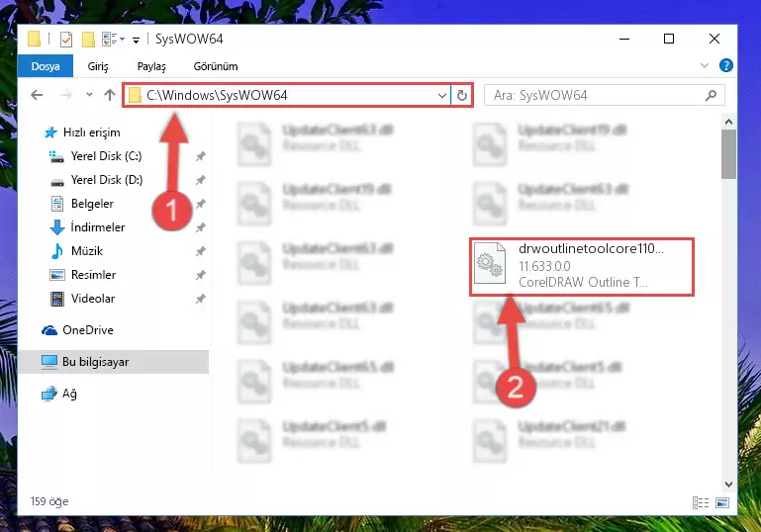Image resolution: width=761 pixels, height=532 pixels.
Task: Click pin icon next to İndirmeler
Action: [201, 227]
